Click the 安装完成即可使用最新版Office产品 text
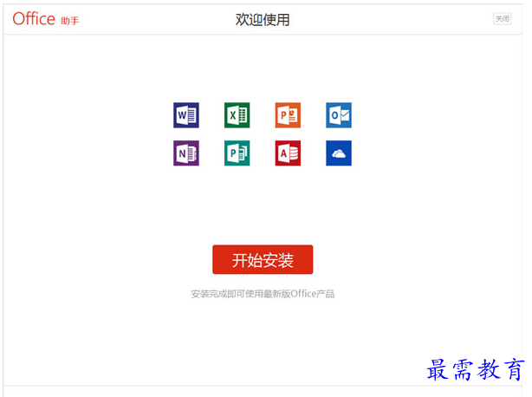This screenshot has width=532, height=397. tap(263, 294)
